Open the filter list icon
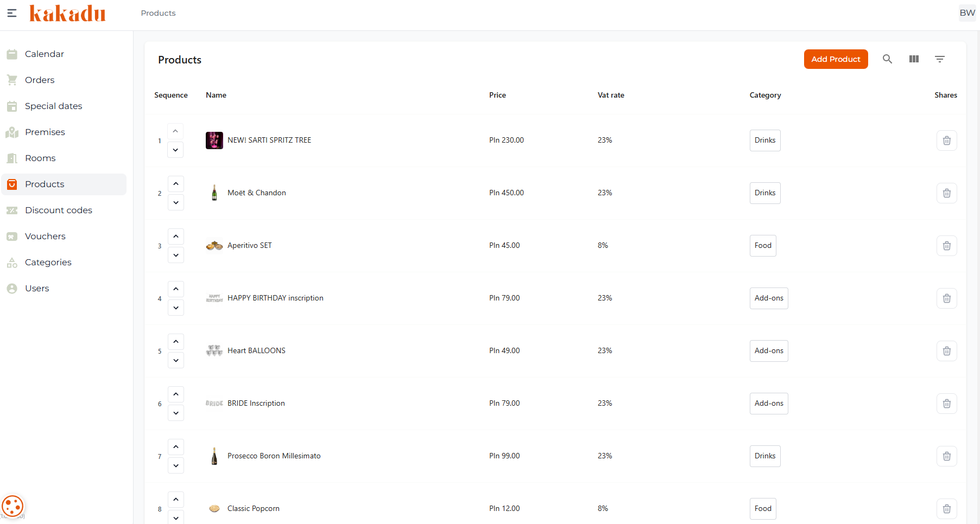Viewport: 980px width, 524px height. point(940,59)
